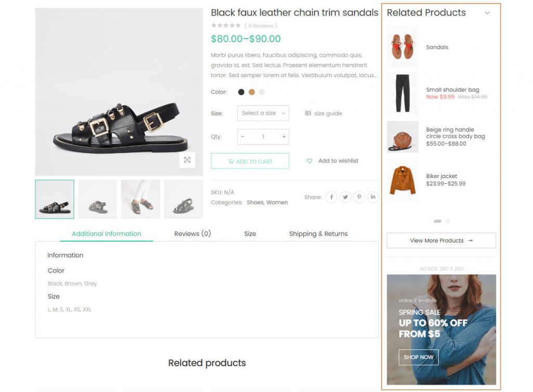Share on LinkedIn icon
Screen dimensions: 533x392
(x=373, y=197)
